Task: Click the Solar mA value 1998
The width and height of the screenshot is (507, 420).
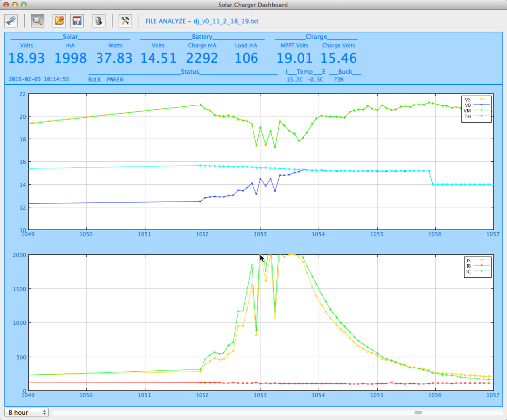Action: point(70,58)
